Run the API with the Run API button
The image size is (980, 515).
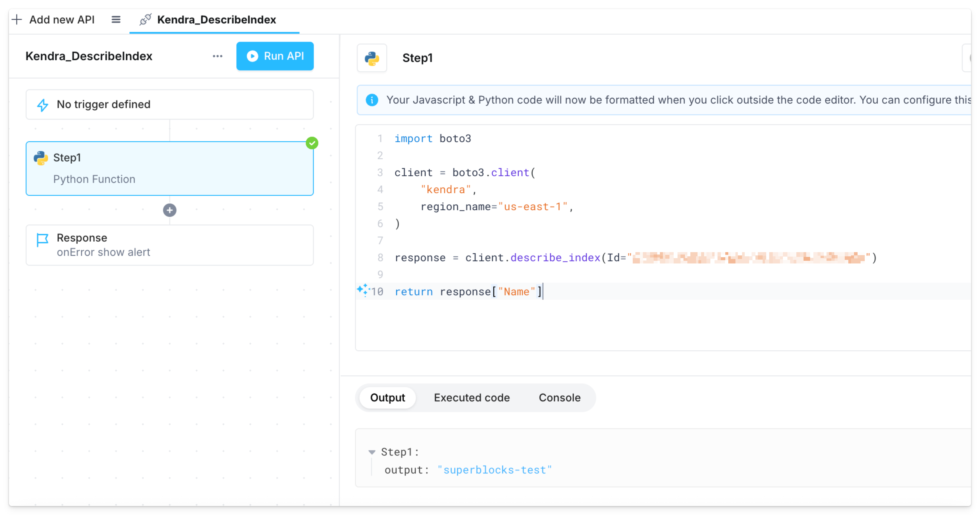pyautogui.click(x=275, y=56)
